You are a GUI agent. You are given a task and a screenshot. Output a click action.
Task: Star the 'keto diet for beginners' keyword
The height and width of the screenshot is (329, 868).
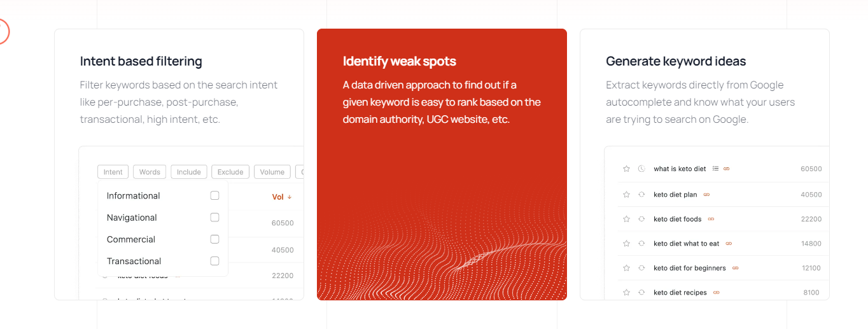coord(626,269)
